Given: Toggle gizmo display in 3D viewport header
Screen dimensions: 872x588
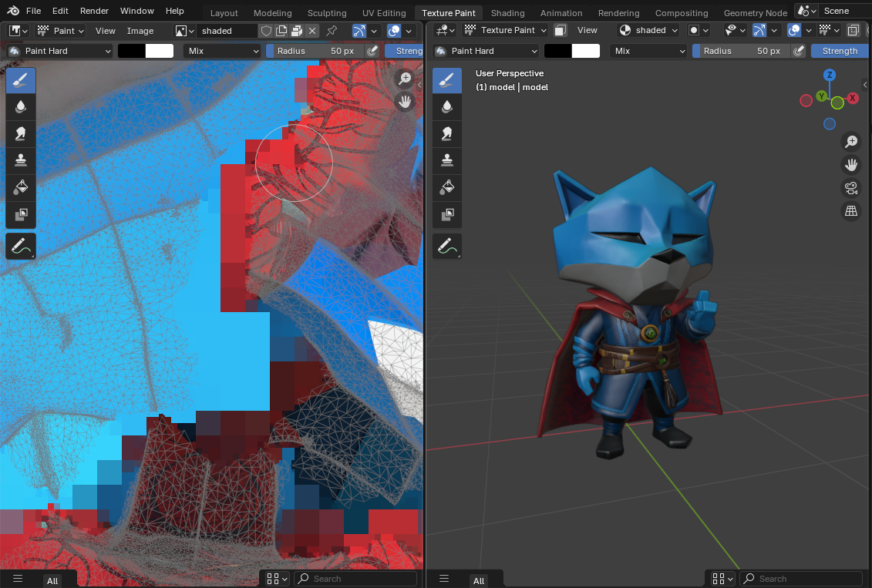Looking at the screenshot, I should (759, 31).
